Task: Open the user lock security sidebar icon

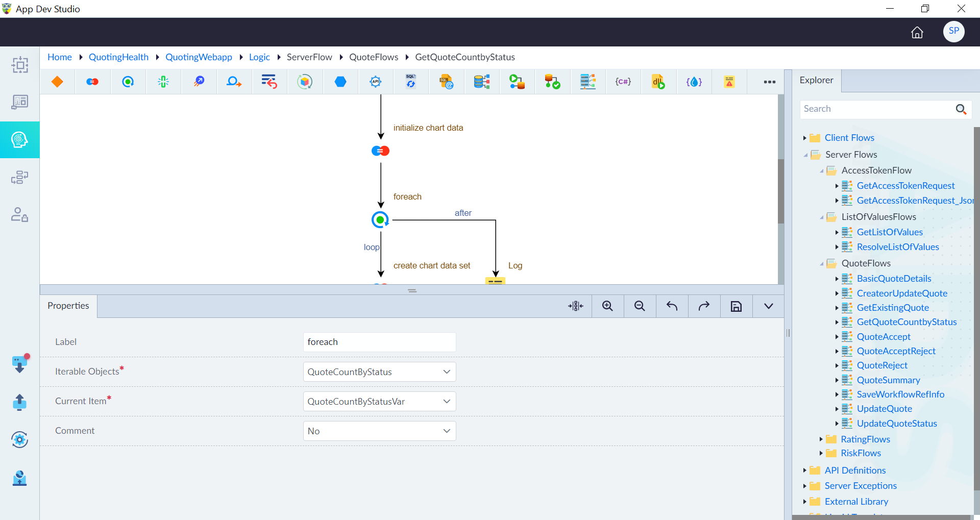Action: point(19,214)
